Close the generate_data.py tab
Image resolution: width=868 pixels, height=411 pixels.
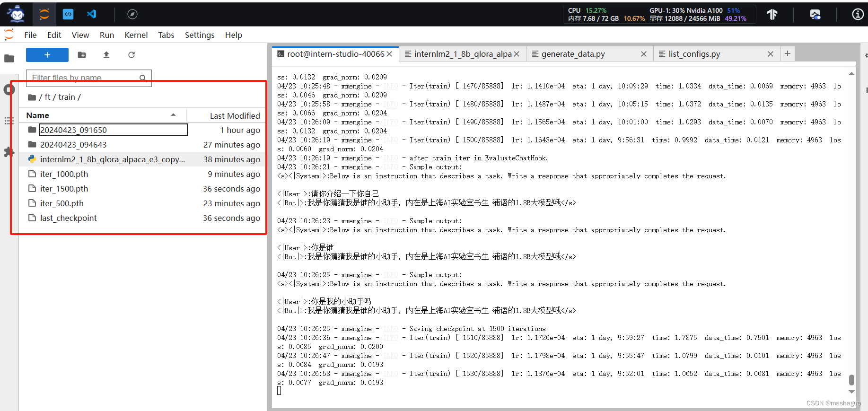[644, 54]
